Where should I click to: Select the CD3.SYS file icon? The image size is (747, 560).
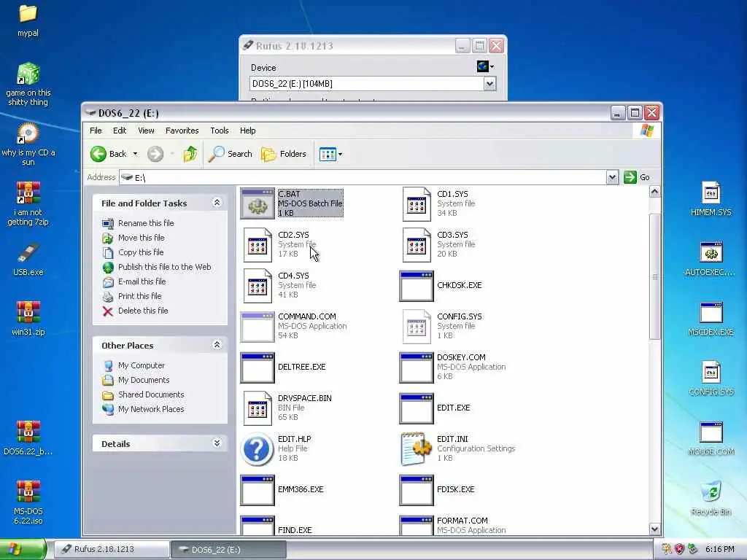click(x=417, y=245)
